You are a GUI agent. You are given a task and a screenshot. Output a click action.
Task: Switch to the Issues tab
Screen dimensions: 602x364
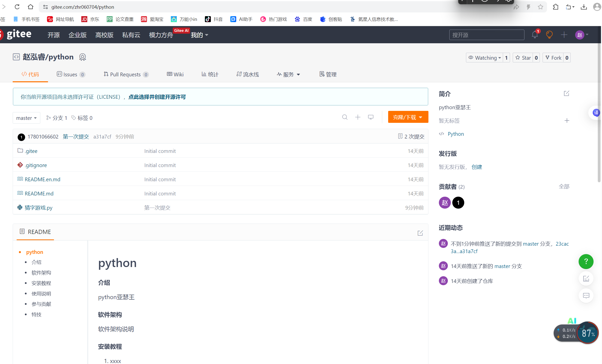(70, 74)
